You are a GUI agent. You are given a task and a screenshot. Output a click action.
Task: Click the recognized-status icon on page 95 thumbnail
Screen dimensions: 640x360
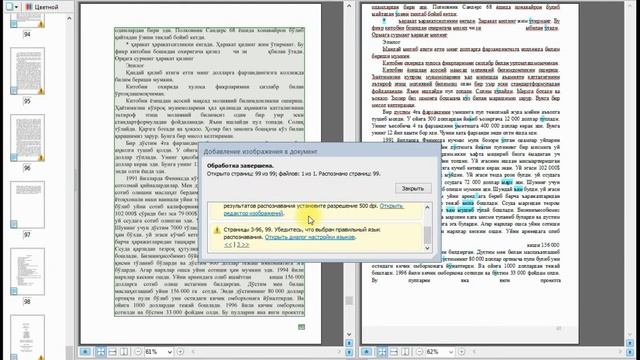point(14,91)
